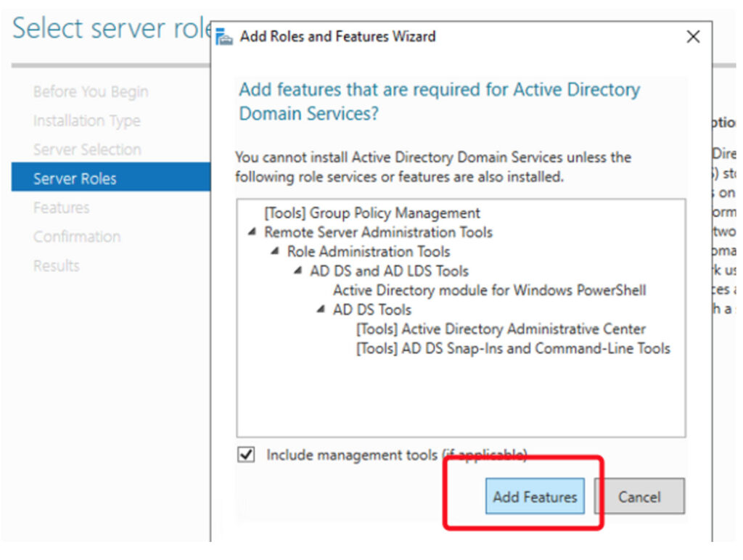Go to Installation Type step
The width and height of the screenshot is (743, 560).
86,121
